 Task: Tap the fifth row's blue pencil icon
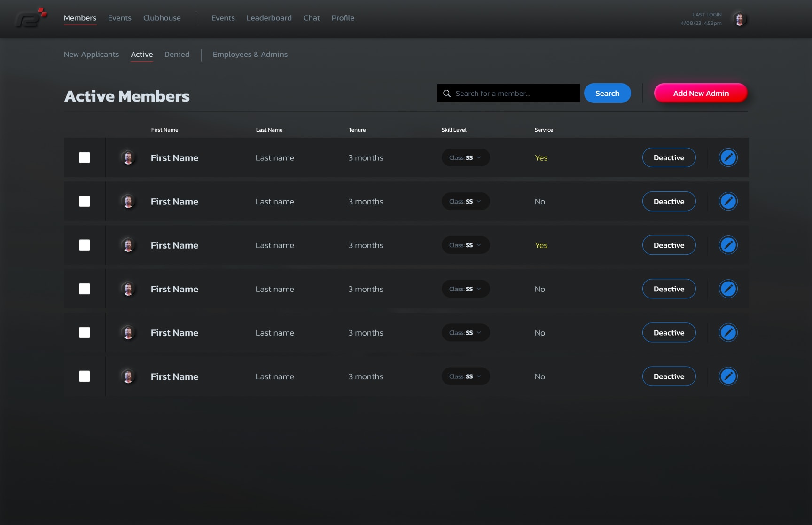point(728,332)
